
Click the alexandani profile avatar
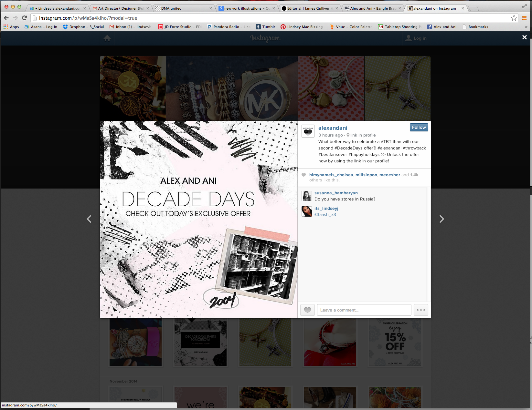pyautogui.click(x=308, y=131)
